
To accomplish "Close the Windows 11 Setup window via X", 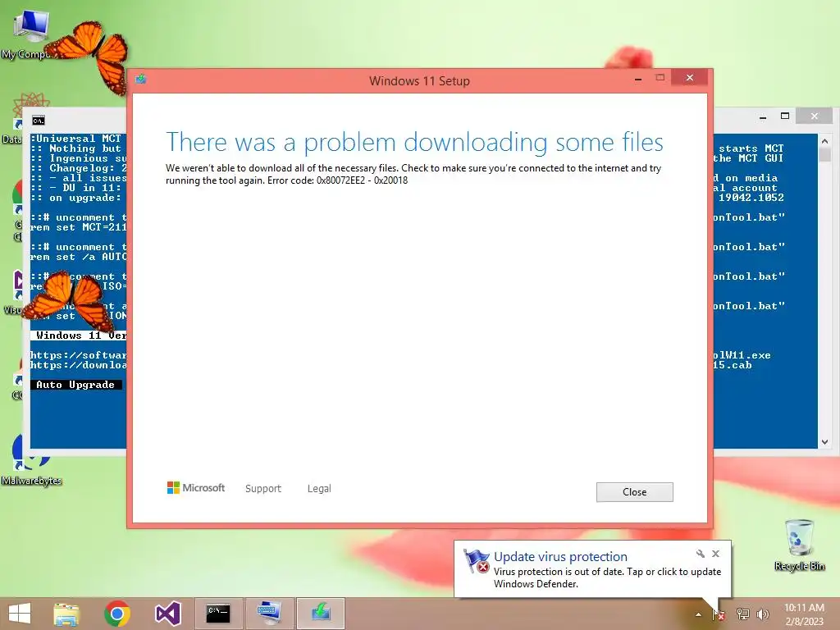I will [689, 78].
